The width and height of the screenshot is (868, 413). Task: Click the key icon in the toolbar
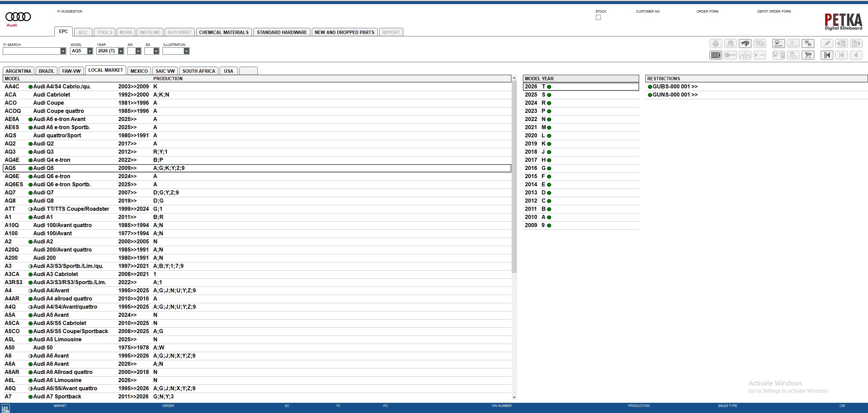730,55
